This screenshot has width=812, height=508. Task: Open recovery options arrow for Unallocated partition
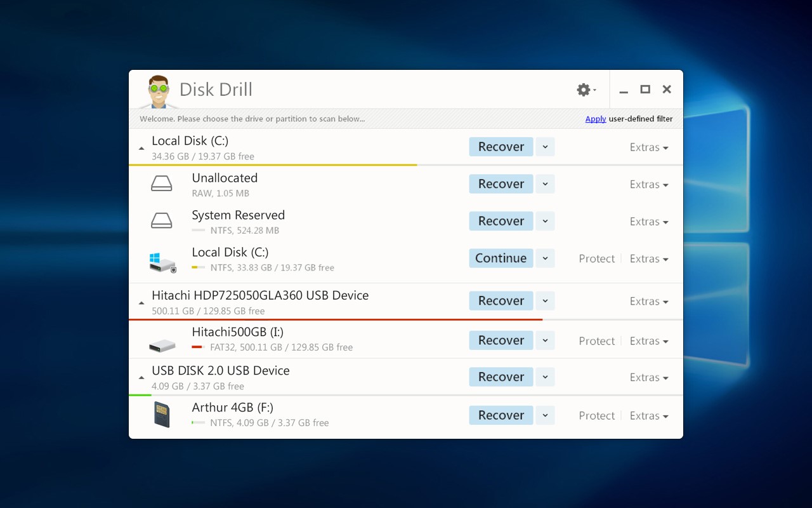(545, 184)
